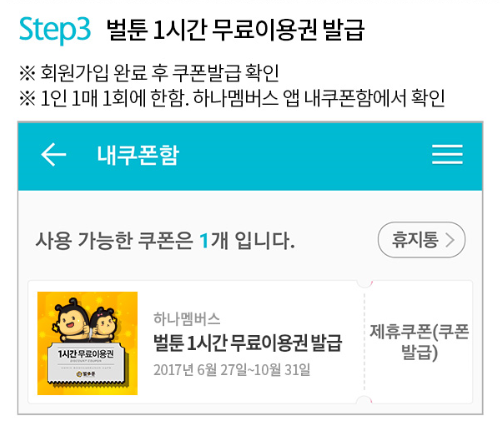Click the 사용 가능한 쿠폰은 text
This screenshot has height=429, width=503.
click(x=114, y=241)
